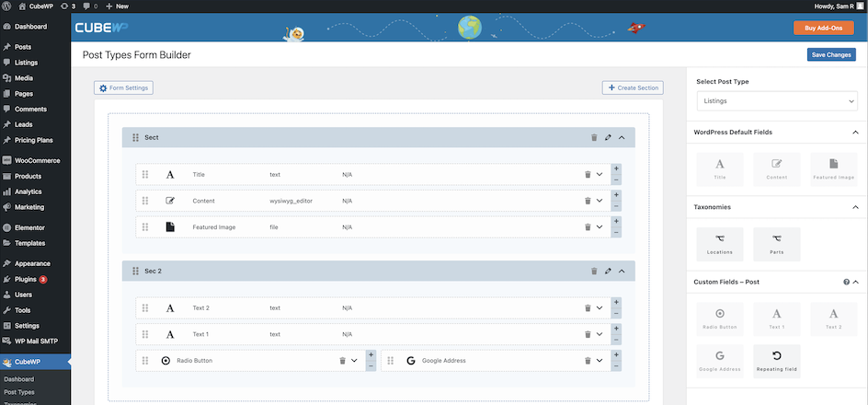Select the Featured Image default field tile
This screenshot has width=868, height=405.
tap(834, 169)
